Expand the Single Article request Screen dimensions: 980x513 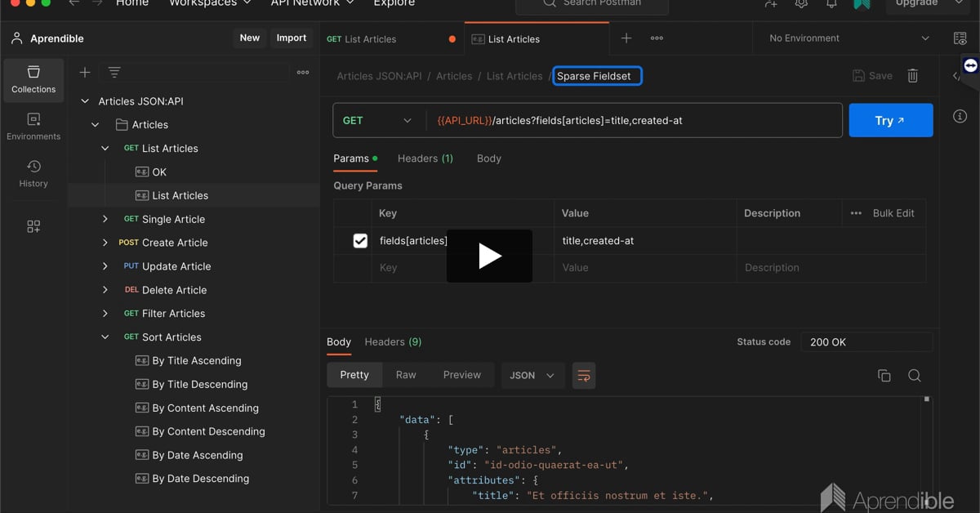click(105, 219)
